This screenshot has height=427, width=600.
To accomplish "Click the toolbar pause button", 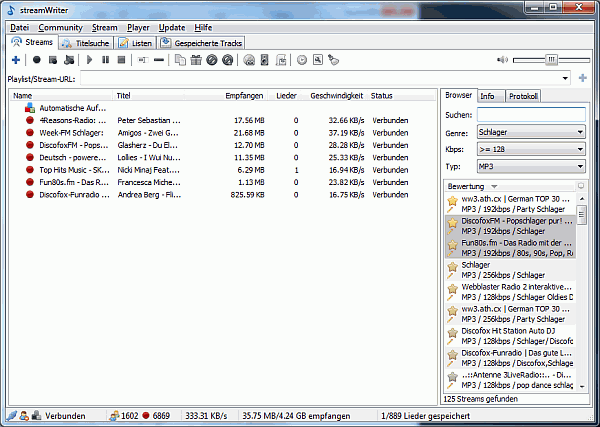I will tap(106, 60).
